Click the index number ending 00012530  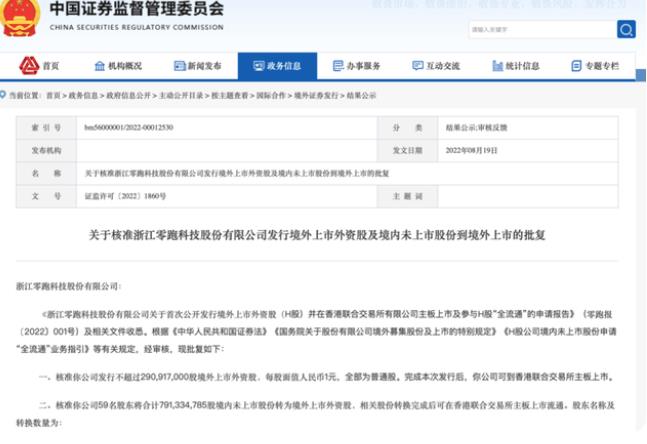(129, 128)
